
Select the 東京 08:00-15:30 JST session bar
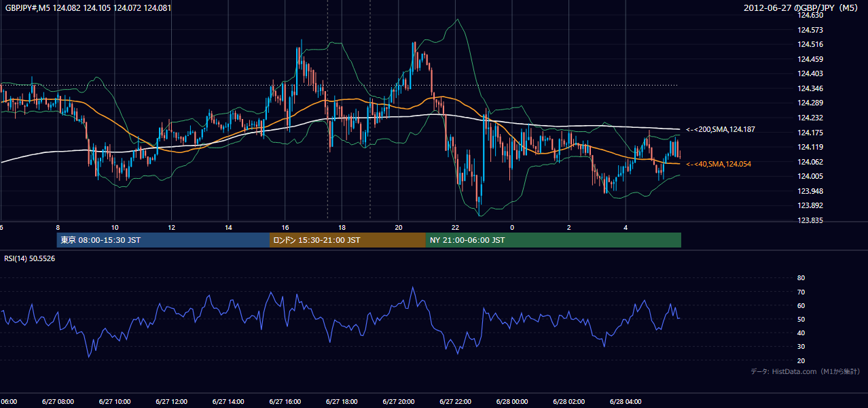point(163,240)
